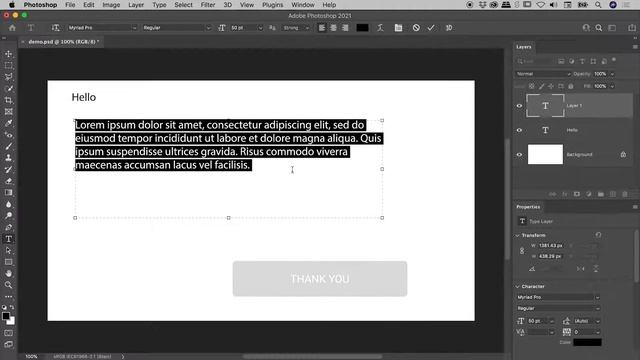
Task: Right align the text
Action: [x=345, y=28]
